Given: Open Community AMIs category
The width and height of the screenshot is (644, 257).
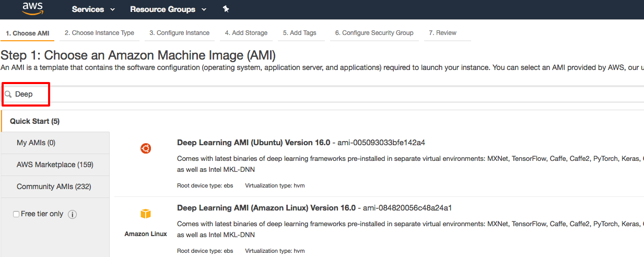Looking at the screenshot, I should click(x=54, y=186).
